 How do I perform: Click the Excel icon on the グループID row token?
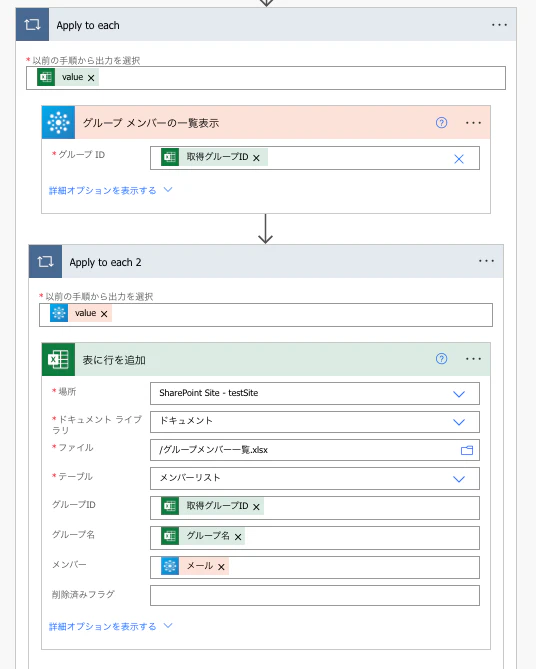[x=170, y=506]
